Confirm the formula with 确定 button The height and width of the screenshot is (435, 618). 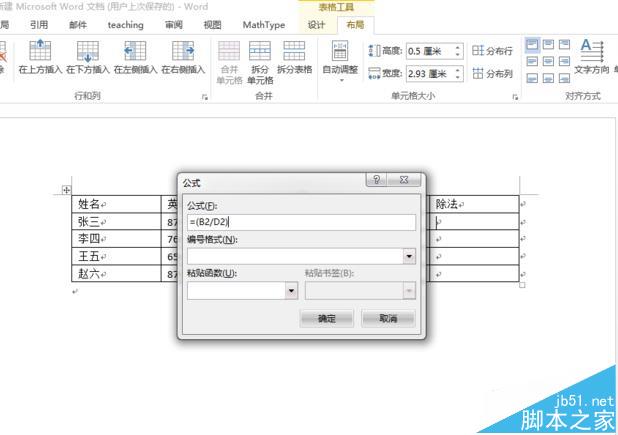pos(326,318)
